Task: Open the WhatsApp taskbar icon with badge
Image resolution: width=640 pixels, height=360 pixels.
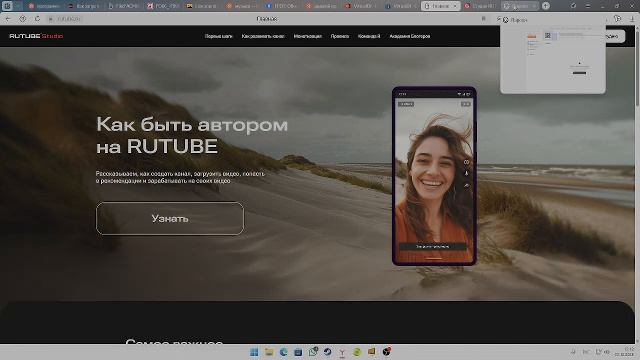Action: click(313, 352)
